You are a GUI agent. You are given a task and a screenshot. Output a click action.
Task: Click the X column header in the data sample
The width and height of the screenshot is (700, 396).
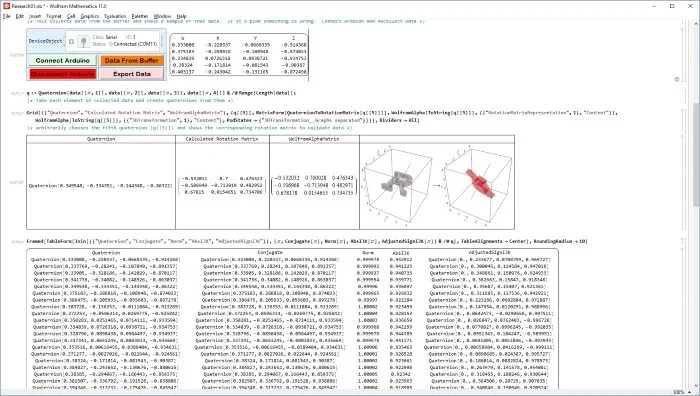(x=217, y=38)
